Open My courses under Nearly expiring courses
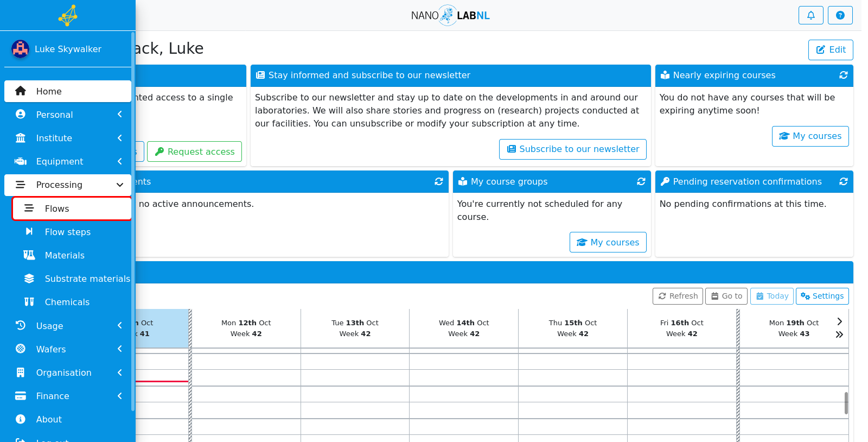This screenshot has width=868, height=442. pos(810,136)
